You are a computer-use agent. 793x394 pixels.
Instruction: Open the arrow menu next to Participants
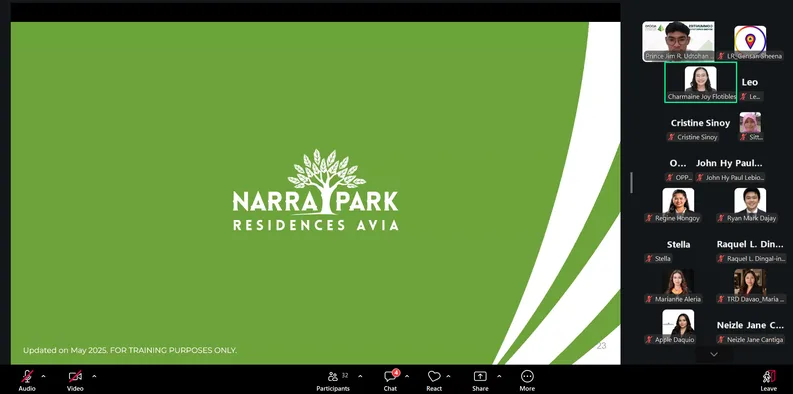(360, 376)
